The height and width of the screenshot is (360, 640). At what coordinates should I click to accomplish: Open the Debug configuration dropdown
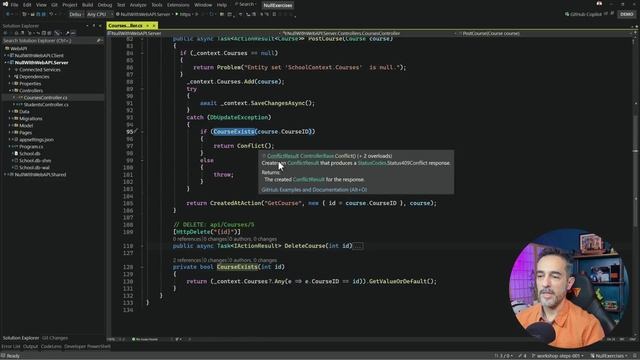(76, 14)
